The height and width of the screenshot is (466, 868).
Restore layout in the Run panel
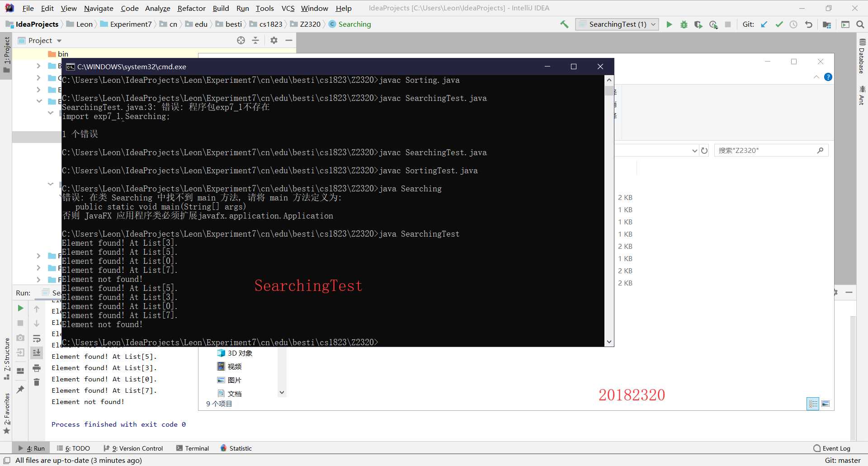click(x=20, y=371)
